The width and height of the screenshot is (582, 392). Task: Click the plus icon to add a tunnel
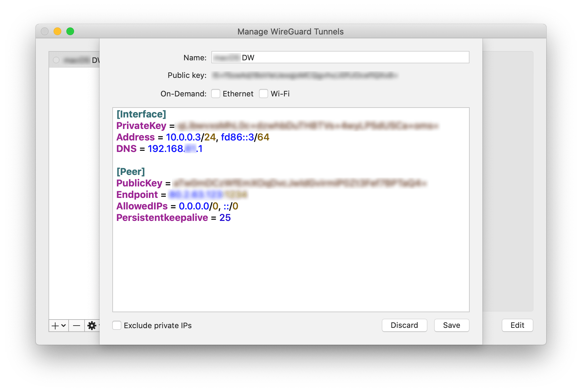click(55, 326)
